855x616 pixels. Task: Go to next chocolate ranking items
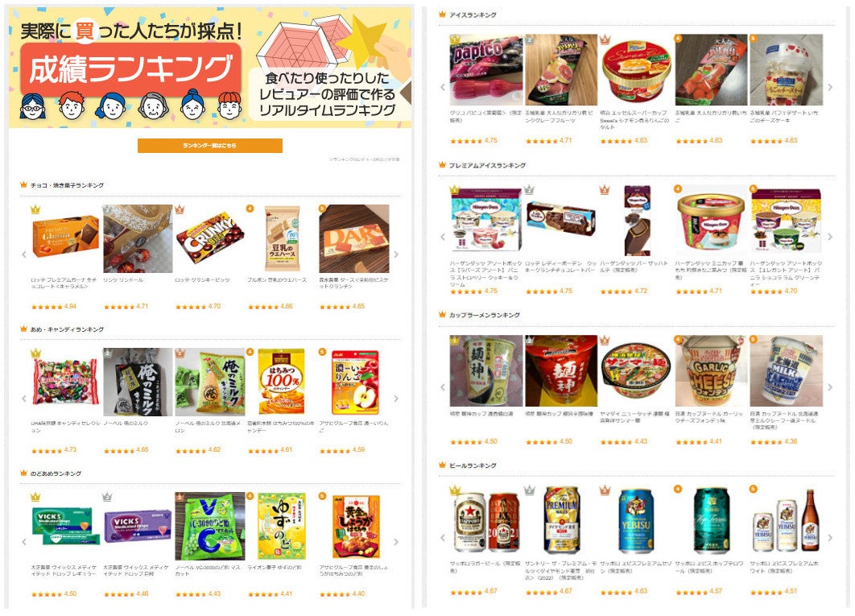pos(396,254)
